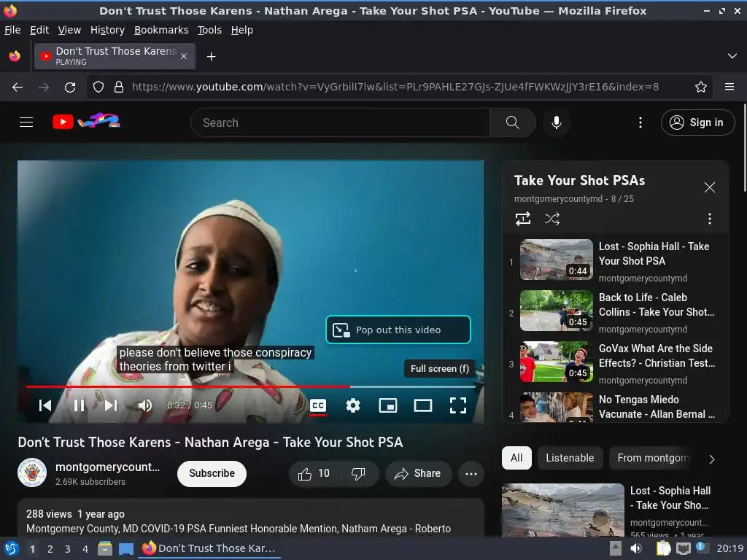Viewport: 747px width, 560px height.
Task: Pause the video
Action: (x=79, y=405)
